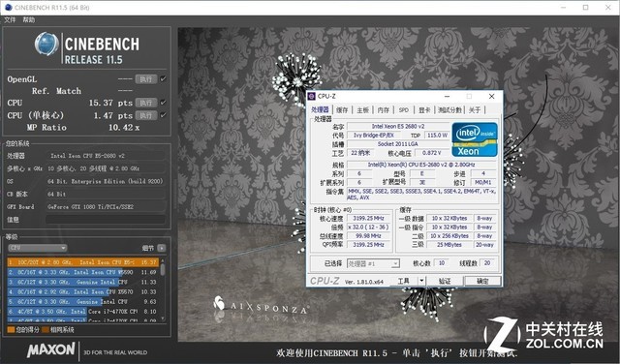The image size is (620, 364).
Task: Switch to the SPD tab in CPU-Z
Action: pos(404,109)
